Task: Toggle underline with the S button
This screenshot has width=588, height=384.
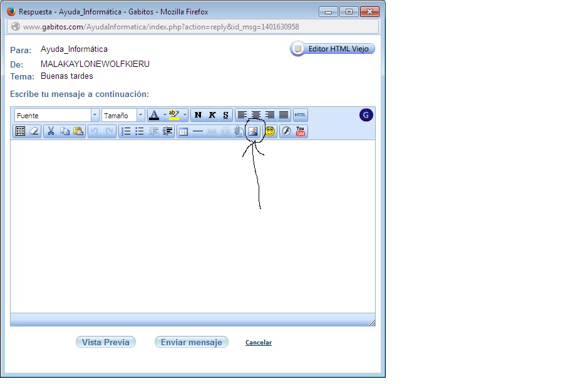Action: (226, 115)
